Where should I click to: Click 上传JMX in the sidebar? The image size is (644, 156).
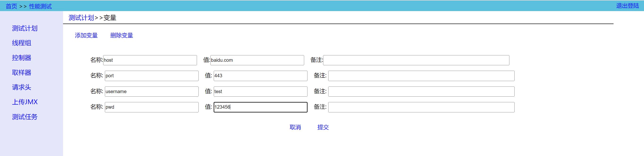[25, 102]
